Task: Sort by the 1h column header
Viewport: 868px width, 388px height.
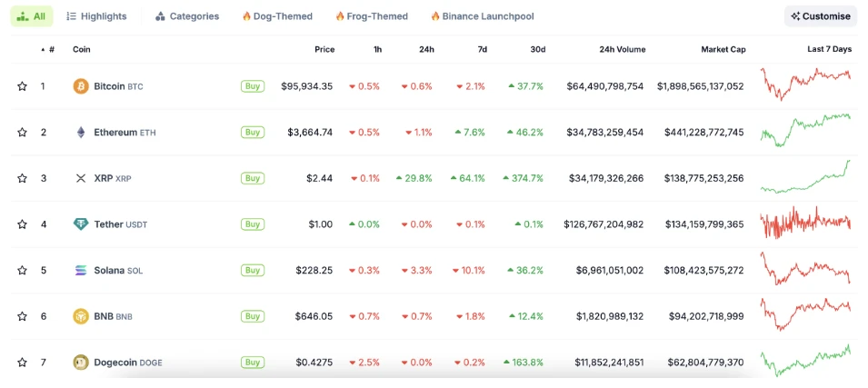Action: pos(377,49)
